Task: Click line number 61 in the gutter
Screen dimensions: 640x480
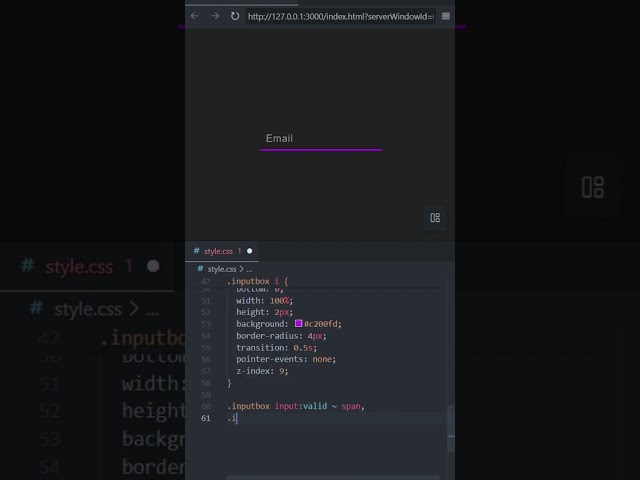Action: 205,418
